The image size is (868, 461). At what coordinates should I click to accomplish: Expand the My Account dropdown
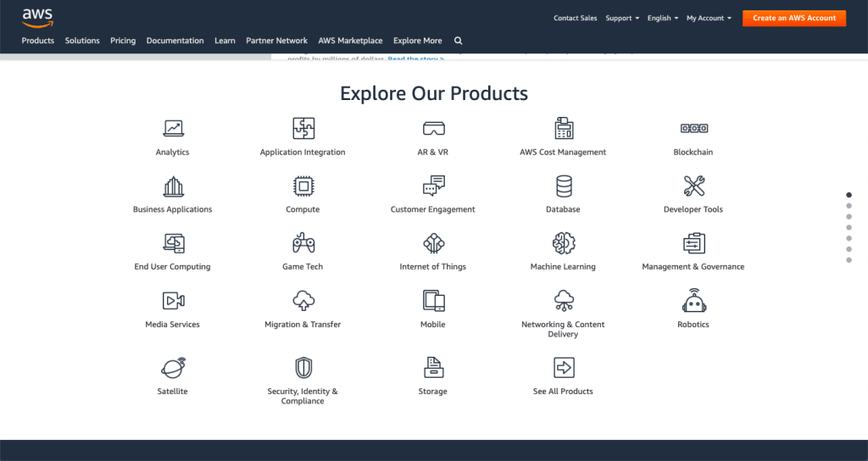pos(709,19)
